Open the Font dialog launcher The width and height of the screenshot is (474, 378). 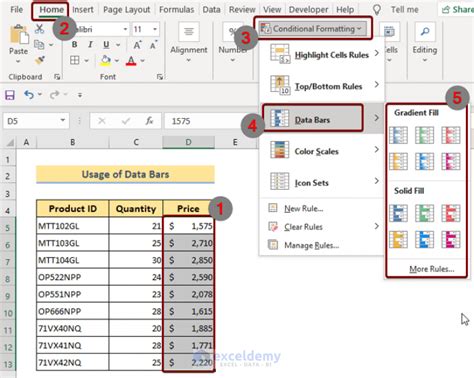160,77
